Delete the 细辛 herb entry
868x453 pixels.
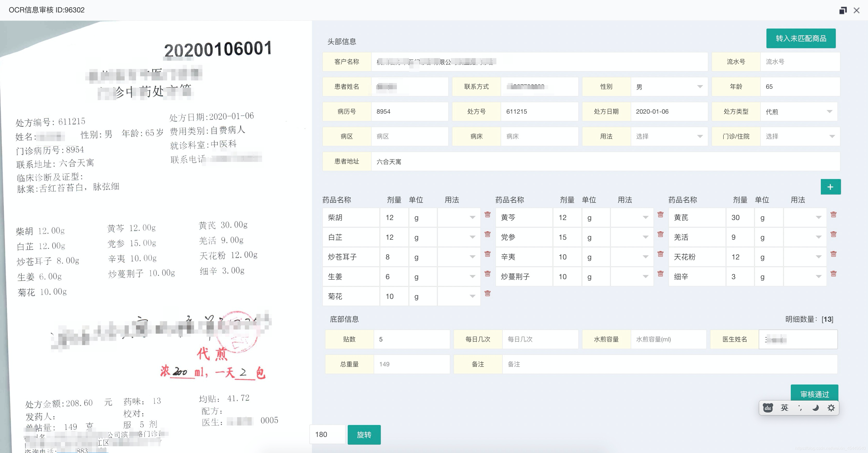[833, 273]
